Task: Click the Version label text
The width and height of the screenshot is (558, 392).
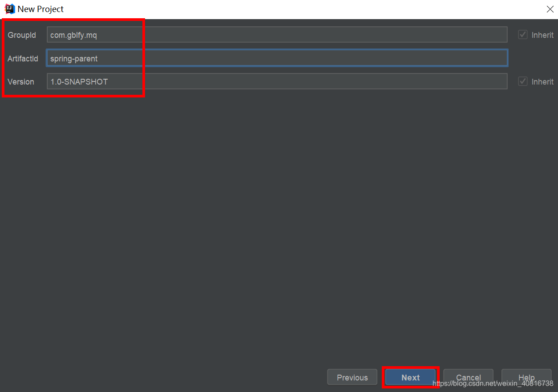Action: click(21, 82)
